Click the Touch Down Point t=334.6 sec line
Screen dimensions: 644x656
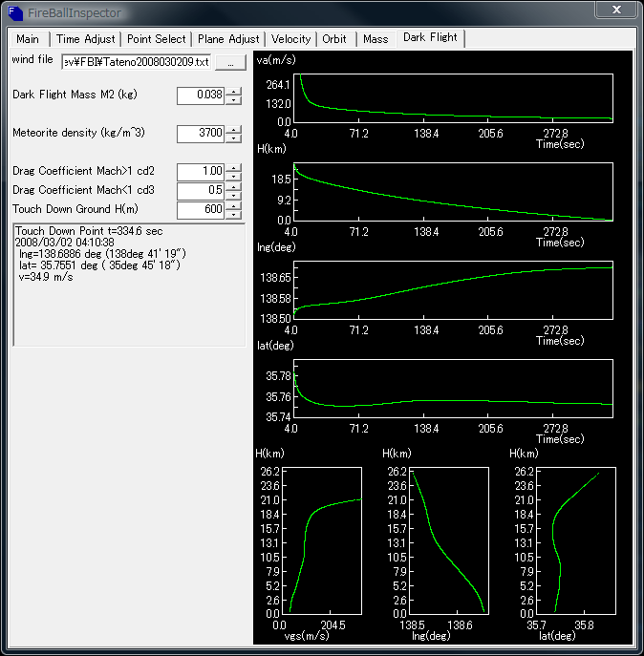pyautogui.click(x=89, y=231)
